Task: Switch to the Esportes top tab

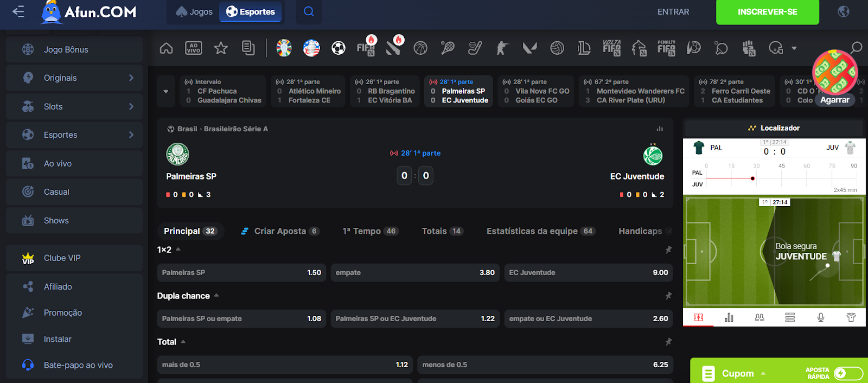Action: (x=251, y=11)
